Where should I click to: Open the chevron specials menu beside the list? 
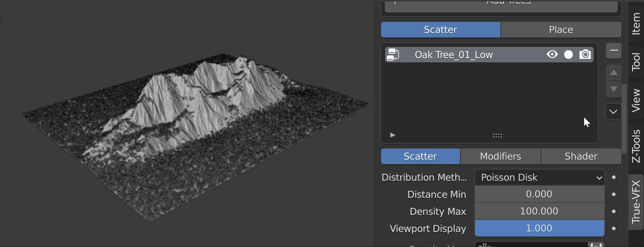tap(613, 112)
